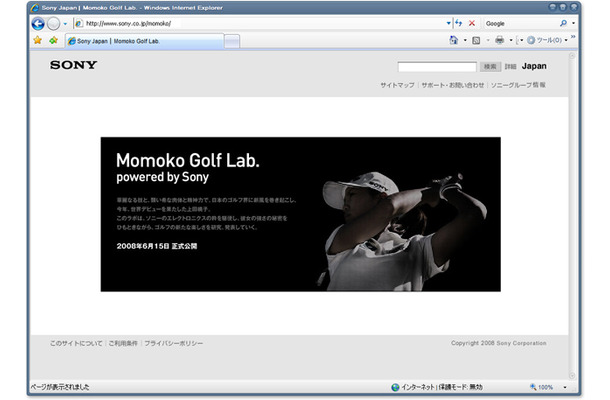This screenshot has width=610, height=400.
Task: Click the browser Back arrow button
Action: point(38,24)
